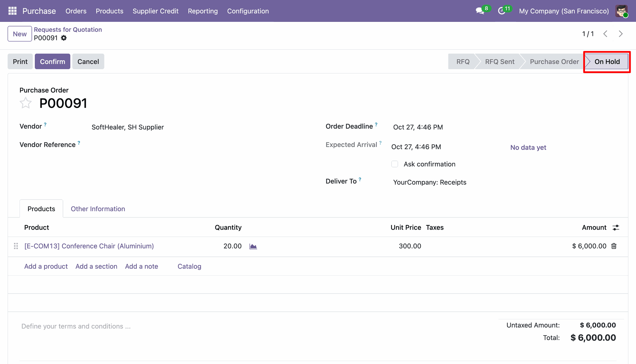Open the Reporting menu
Image resolution: width=636 pixels, height=364 pixels.
(203, 11)
